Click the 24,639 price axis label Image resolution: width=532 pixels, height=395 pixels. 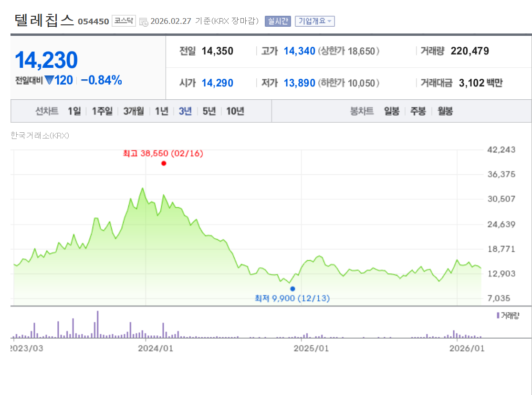coord(501,224)
